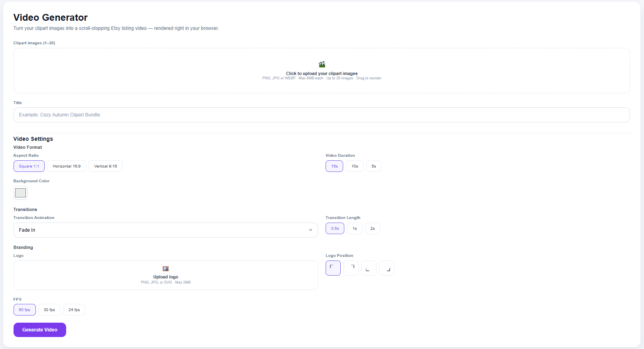Click the 'Logo' field label

[x=18, y=256]
